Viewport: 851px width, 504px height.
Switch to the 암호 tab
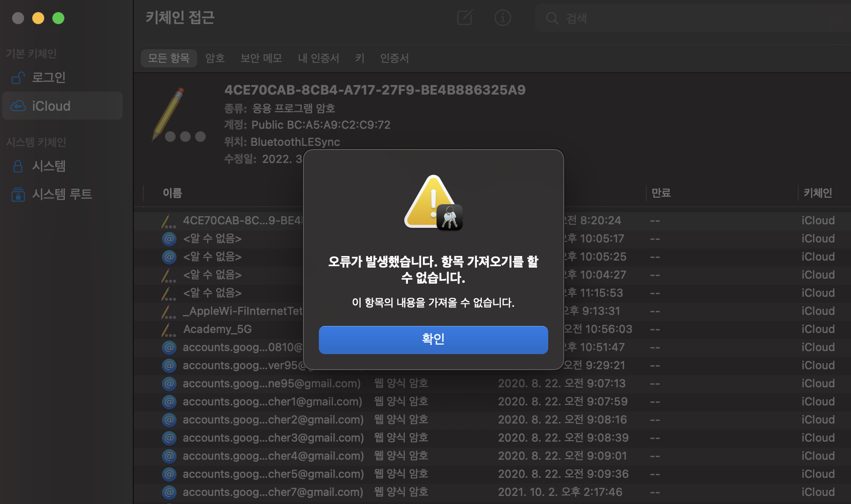[215, 58]
